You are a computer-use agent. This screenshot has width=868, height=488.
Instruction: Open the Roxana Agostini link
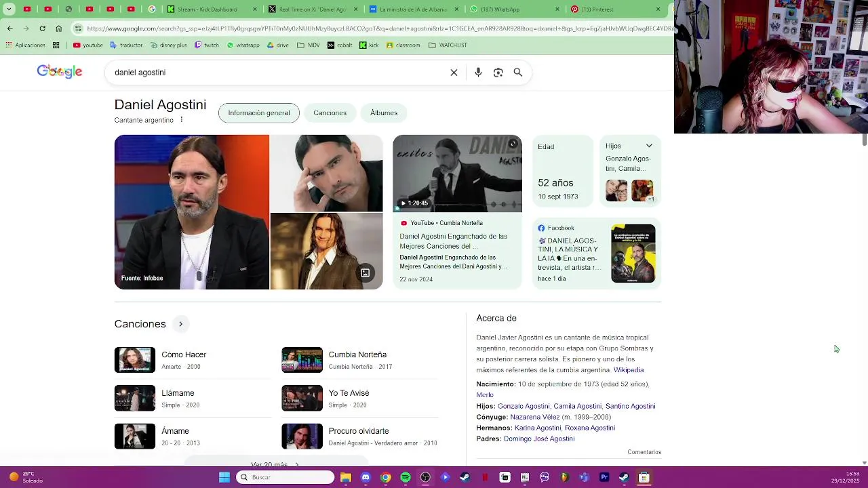(590, 428)
